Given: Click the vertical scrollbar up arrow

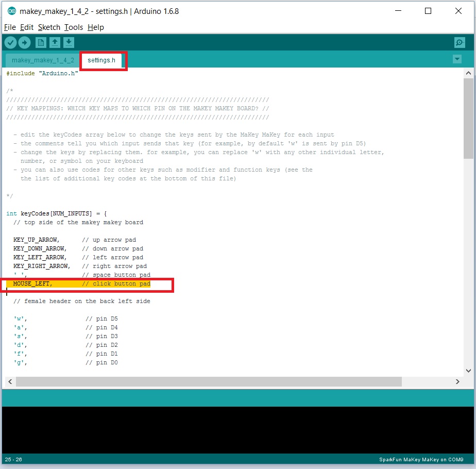Looking at the screenshot, I should point(469,73).
